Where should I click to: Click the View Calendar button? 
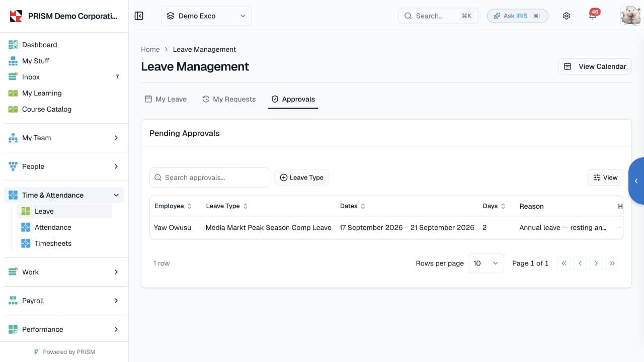click(x=595, y=66)
